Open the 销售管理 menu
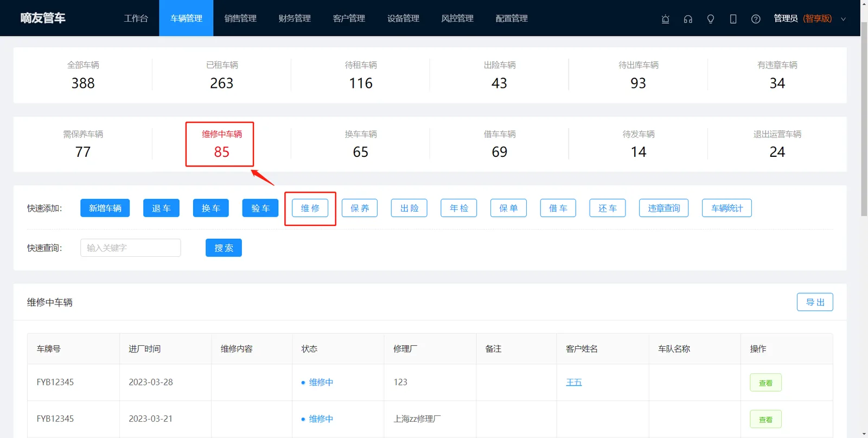This screenshot has height=438, width=868. [240, 18]
